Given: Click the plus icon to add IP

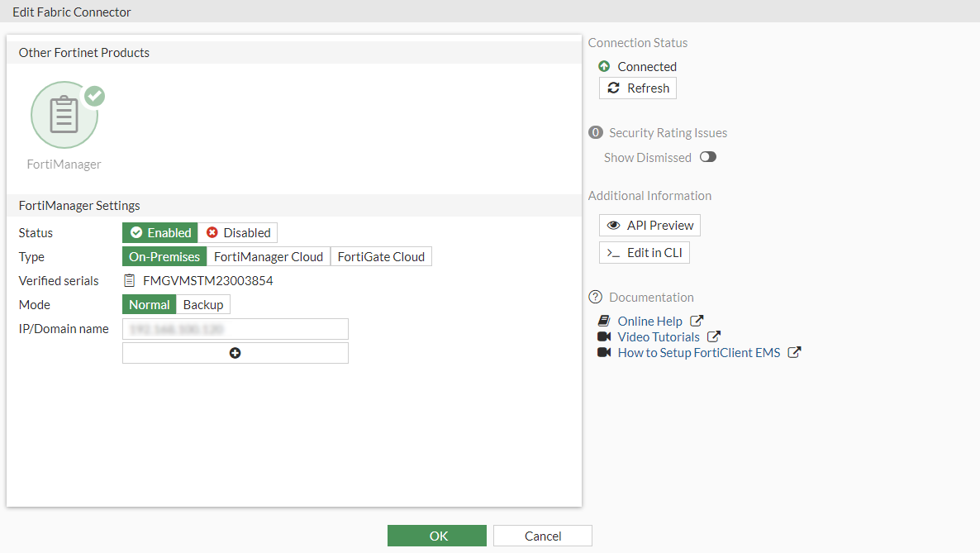Looking at the screenshot, I should click(235, 353).
